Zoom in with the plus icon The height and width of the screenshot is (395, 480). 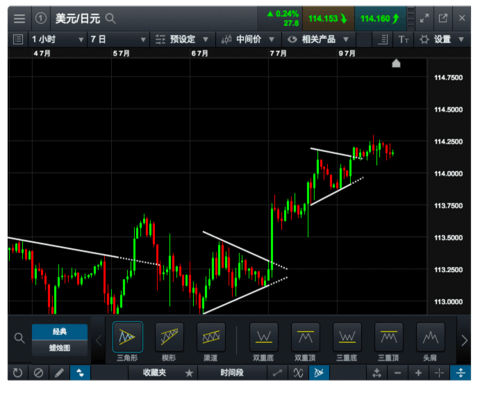[x=419, y=373]
